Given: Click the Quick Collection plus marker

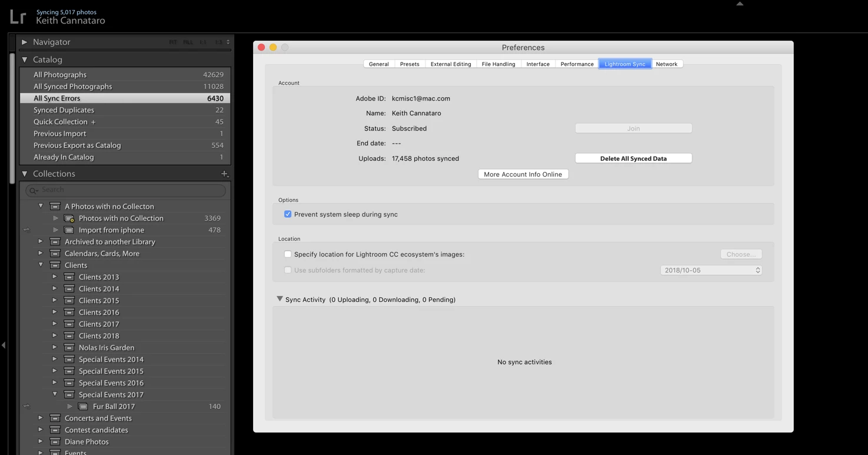Looking at the screenshot, I should [x=93, y=122].
